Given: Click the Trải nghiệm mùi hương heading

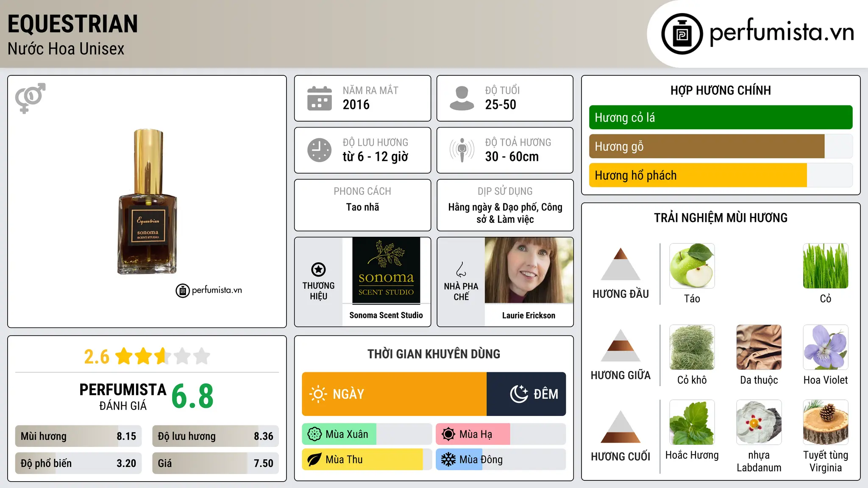Looking at the screenshot, I should [721, 218].
